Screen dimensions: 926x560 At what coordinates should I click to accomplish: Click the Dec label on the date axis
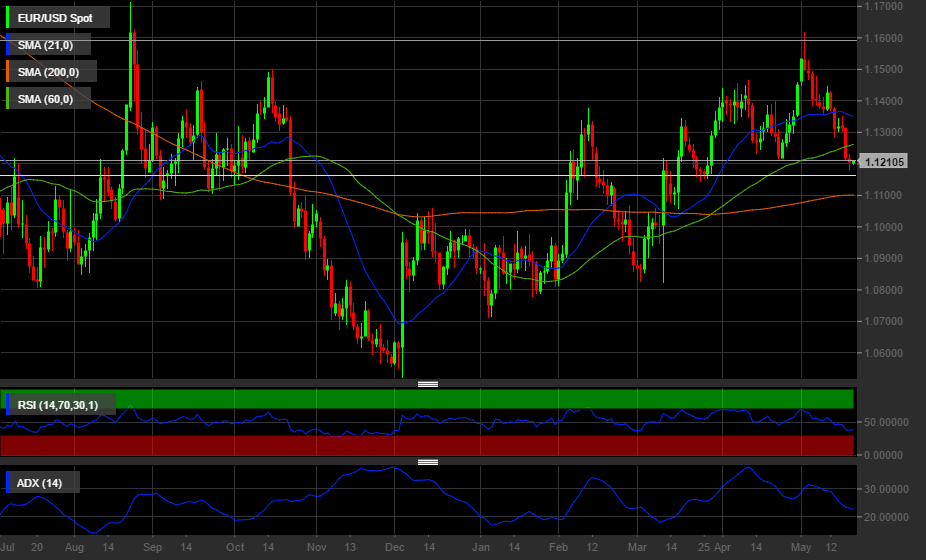tap(395, 548)
